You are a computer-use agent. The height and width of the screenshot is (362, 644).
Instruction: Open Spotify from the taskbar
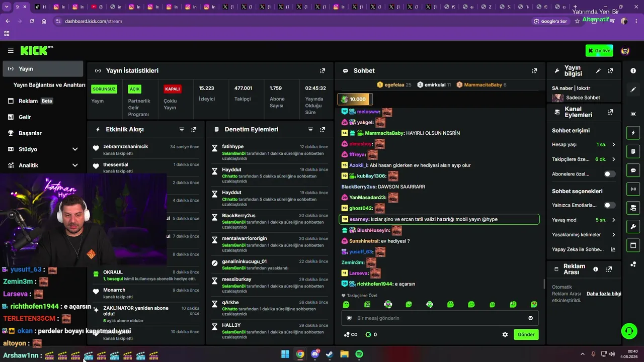[359, 354]
